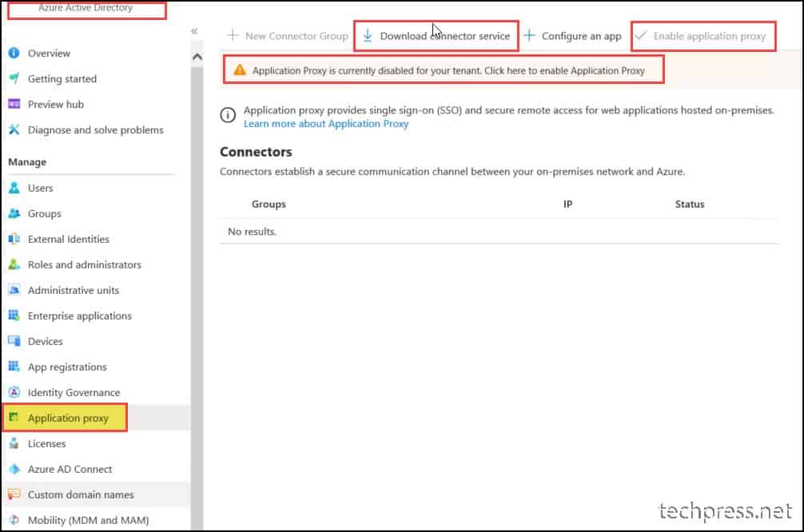
Task: Open Diagnose and solve problems
Action: (95, 130)
